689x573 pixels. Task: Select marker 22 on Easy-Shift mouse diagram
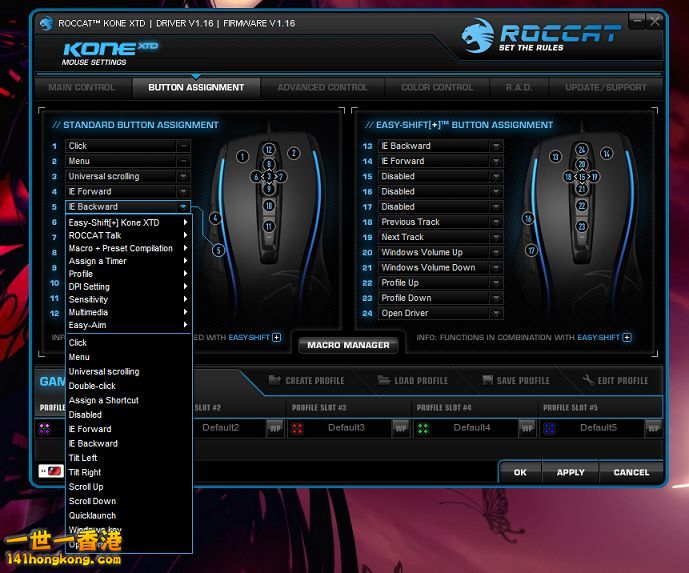click(x=581, y=206)
